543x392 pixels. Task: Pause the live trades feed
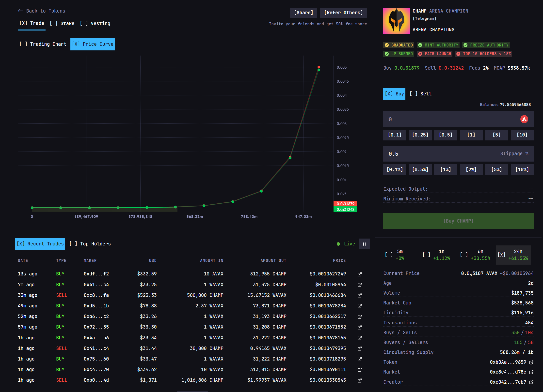(364, 244)
